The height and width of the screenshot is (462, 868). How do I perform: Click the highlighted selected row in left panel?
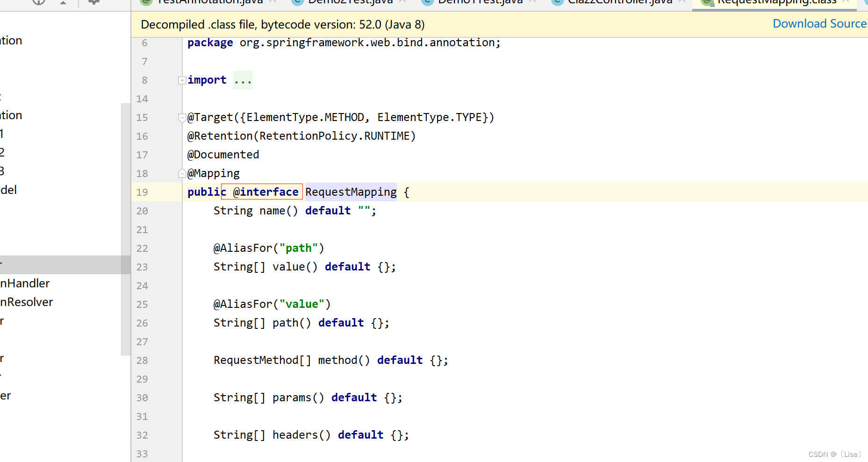pos(65,265)
